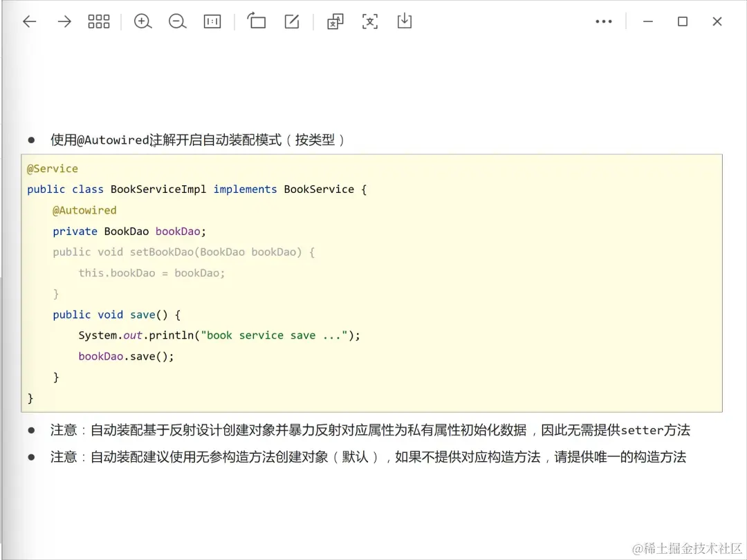Image resolution: width=747 pixels, height=560 pixels.
Task: Minimize the viewer window
Action: [648, 21]
